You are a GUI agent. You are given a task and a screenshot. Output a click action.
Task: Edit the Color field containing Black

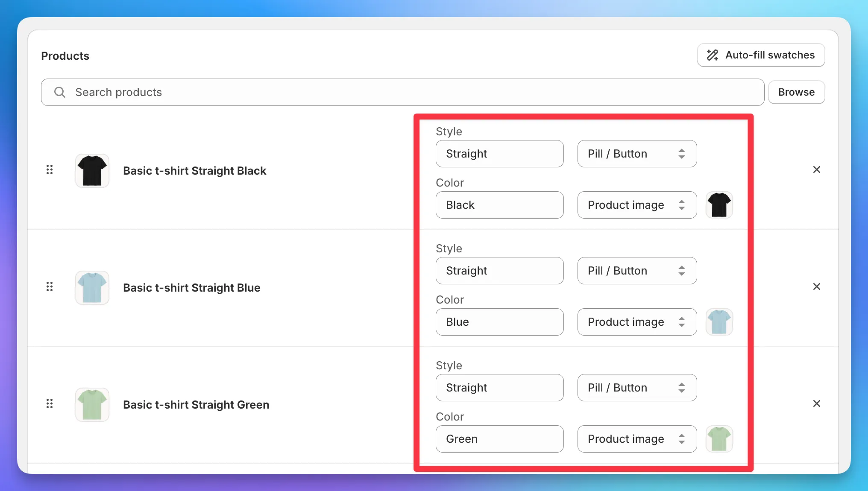click(500, 205)
